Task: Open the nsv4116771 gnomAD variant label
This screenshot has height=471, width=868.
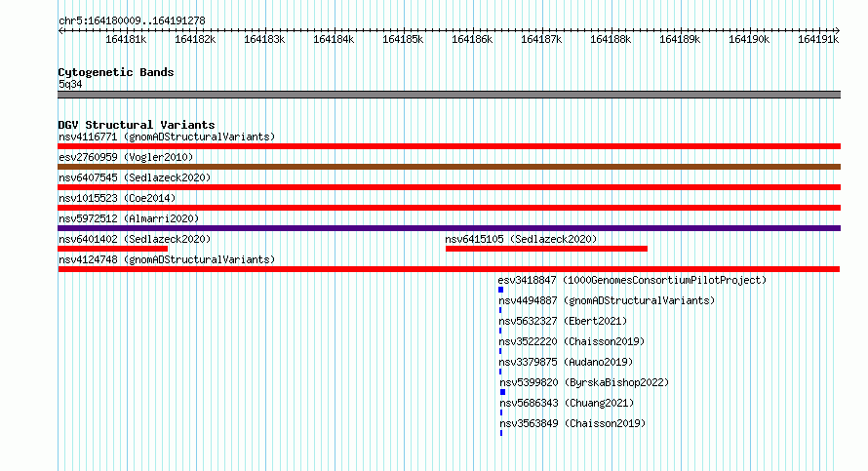Action: click(x=167, y=137)
